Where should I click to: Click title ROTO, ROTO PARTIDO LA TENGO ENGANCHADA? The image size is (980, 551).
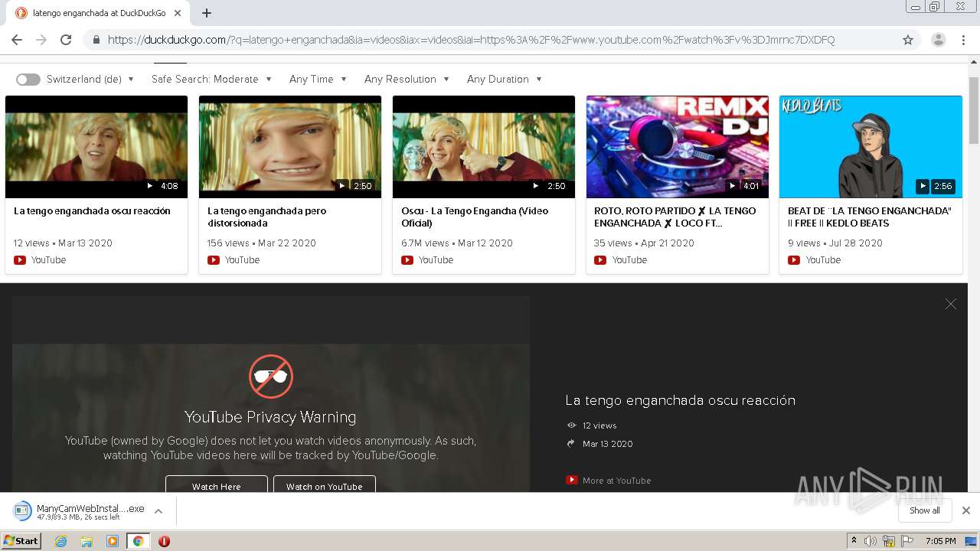(675, 217)
